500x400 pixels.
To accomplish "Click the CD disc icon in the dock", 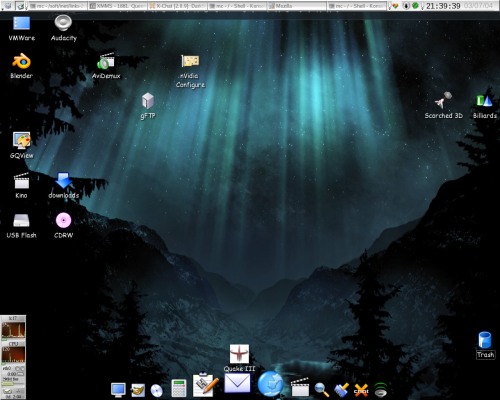I will point(157,391).
